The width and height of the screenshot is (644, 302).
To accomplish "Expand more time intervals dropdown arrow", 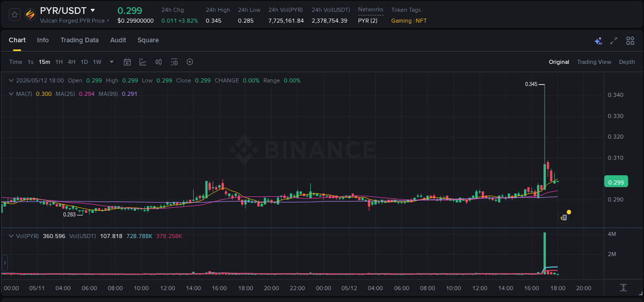I will [x=112, y=62].
